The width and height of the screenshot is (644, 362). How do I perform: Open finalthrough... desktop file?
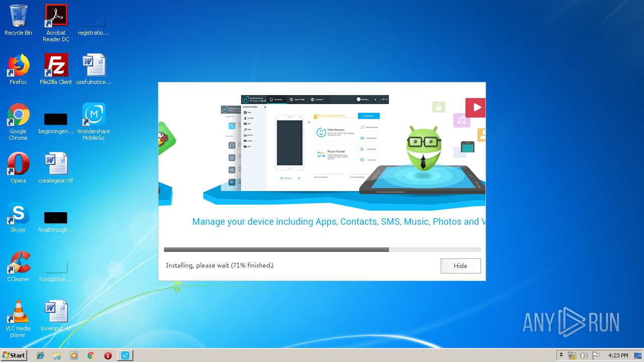pyautogui.click(x=56, y=222)
